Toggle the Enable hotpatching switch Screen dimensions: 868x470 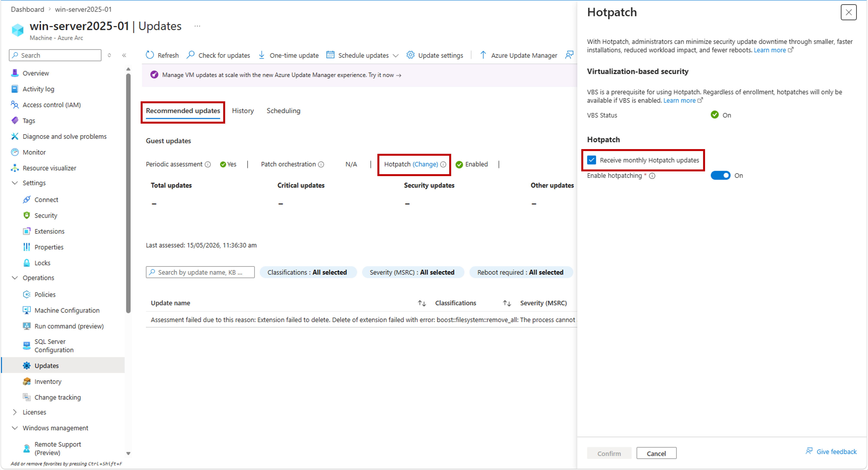tap(720, 175)
